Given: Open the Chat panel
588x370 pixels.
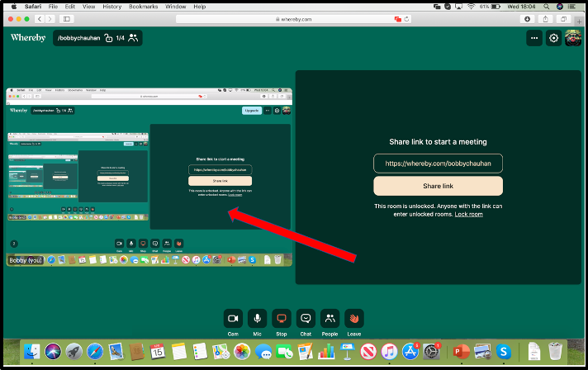Looking at the screenshot, I should pos(306,319).
